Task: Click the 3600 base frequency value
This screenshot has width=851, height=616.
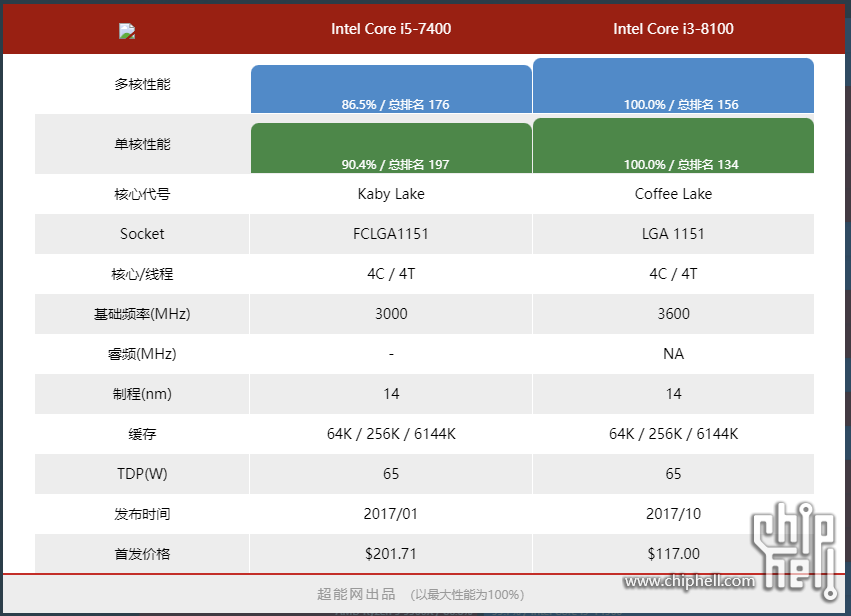Action: (673, 314)
